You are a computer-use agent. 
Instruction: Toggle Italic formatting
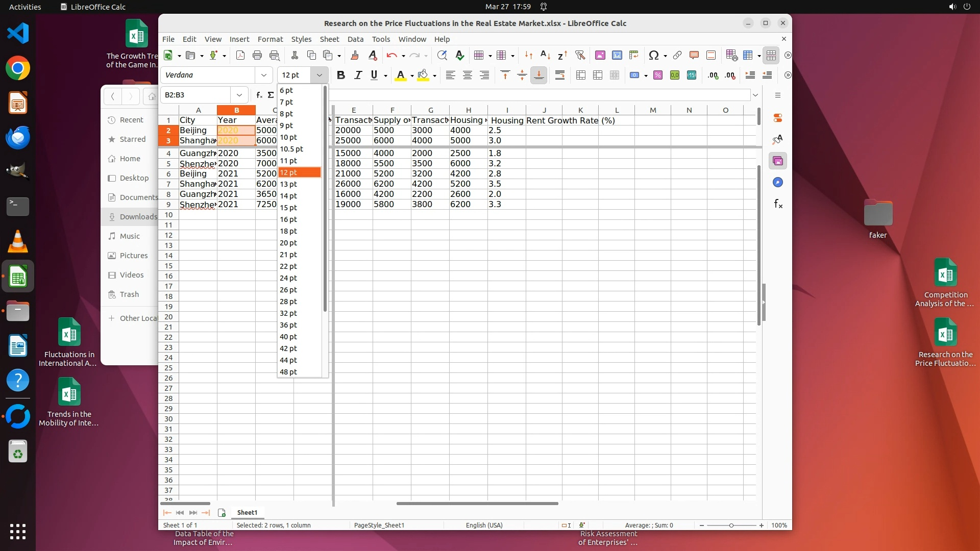(x=358, y=75)
